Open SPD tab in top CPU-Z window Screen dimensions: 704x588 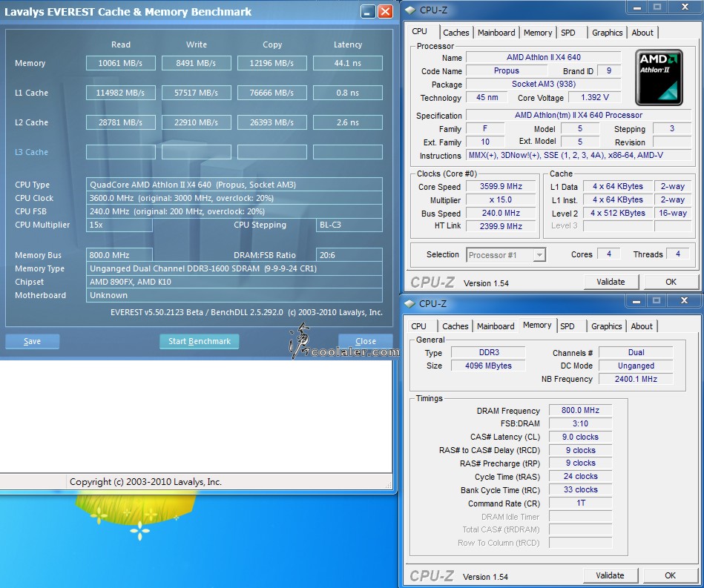point(568,33)
